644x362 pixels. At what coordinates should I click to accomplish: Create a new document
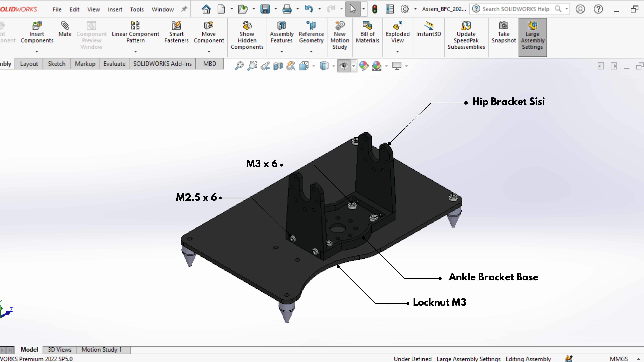221,9
